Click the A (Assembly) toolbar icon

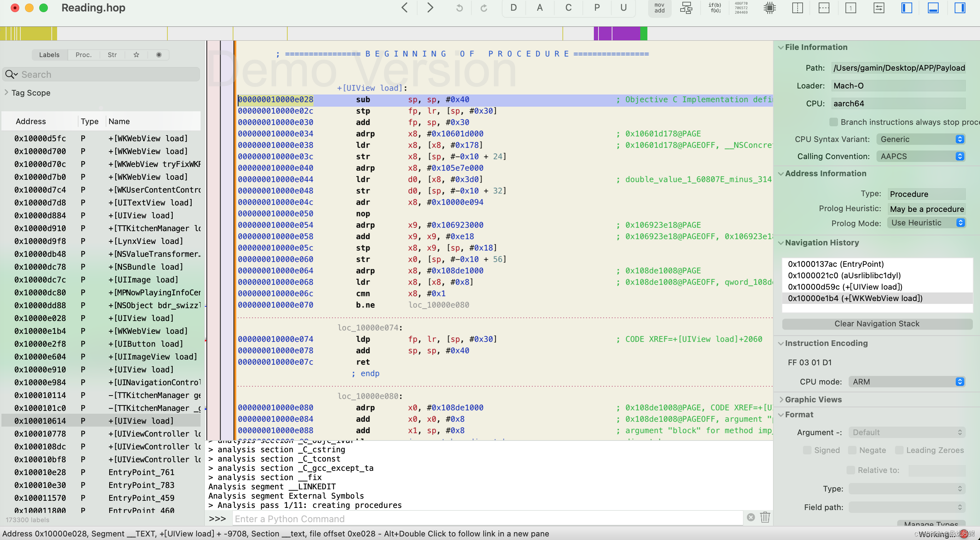(540, 8)
